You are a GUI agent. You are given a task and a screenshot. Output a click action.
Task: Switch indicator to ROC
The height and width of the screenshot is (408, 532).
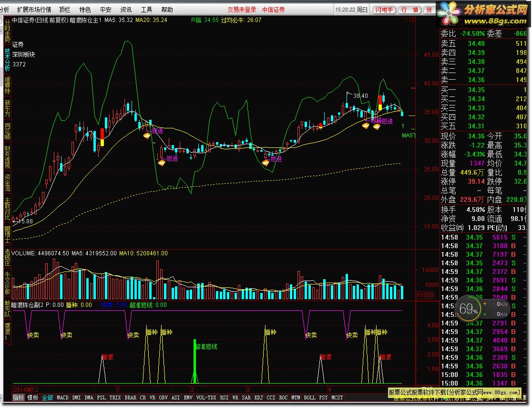pos(283,398)
